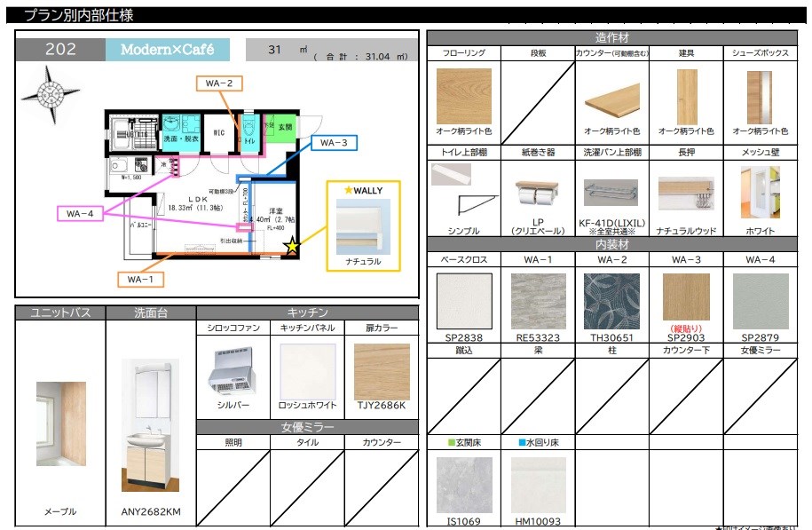The height and width of the screenshot is (530, 812).
Task: Select the pink WA-4 callout label
Action: 79,213
